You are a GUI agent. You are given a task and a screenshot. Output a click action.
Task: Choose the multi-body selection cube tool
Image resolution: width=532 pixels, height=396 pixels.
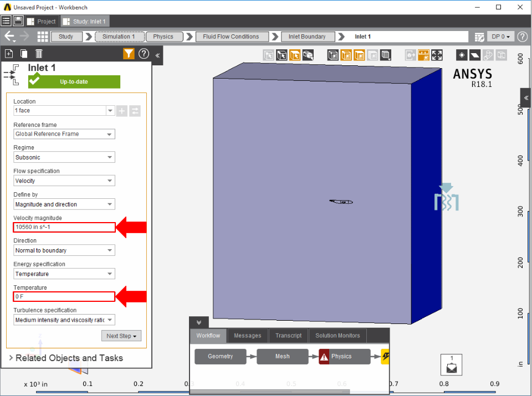[308, 55]
